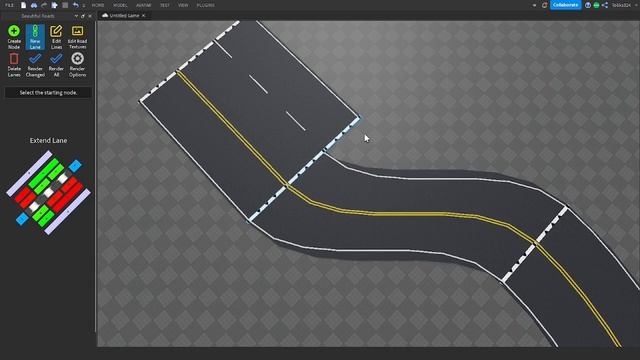Close the Beautiful Roads panel
The image size is (640, 360).
[90, 16]
